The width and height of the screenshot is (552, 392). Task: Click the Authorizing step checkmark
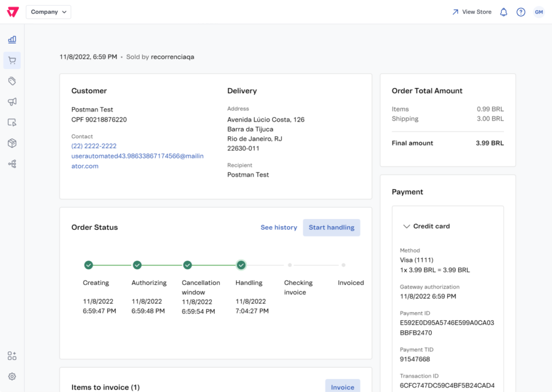coord(137,265)
